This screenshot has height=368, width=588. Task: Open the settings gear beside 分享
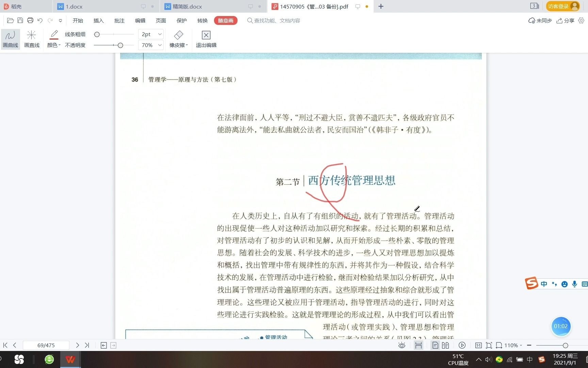point(581,20)
